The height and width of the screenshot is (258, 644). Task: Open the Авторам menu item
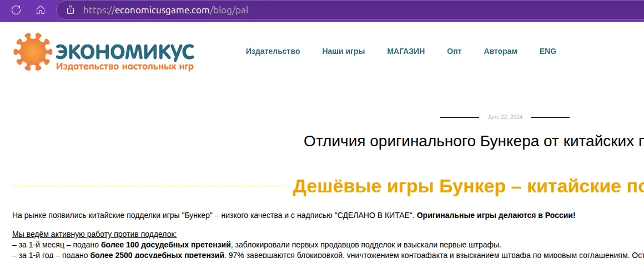[x=500, y=52]
